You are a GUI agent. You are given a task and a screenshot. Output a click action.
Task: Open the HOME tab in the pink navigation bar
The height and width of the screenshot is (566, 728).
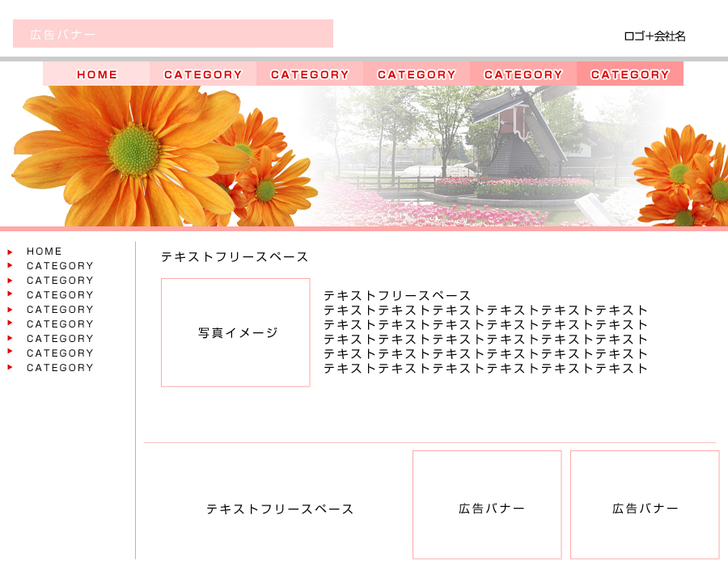tap(96, 74)
